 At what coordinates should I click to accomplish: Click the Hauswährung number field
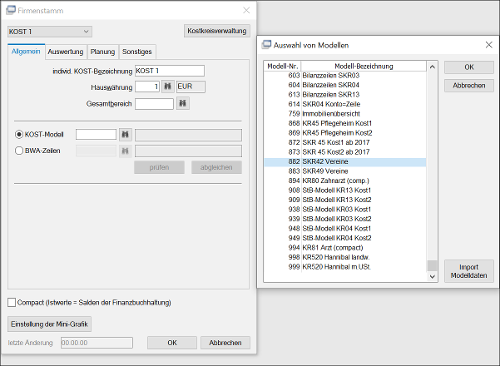[x=147, y=87]
